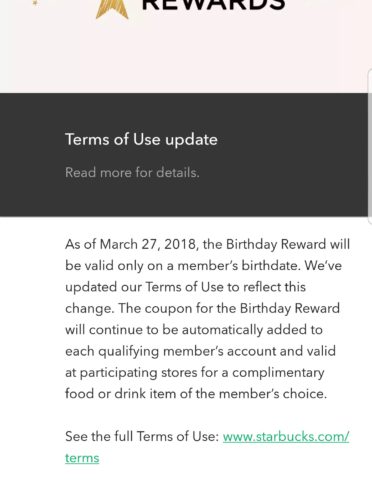Click the "See the full Terms of Use:" label

point(142,436)
